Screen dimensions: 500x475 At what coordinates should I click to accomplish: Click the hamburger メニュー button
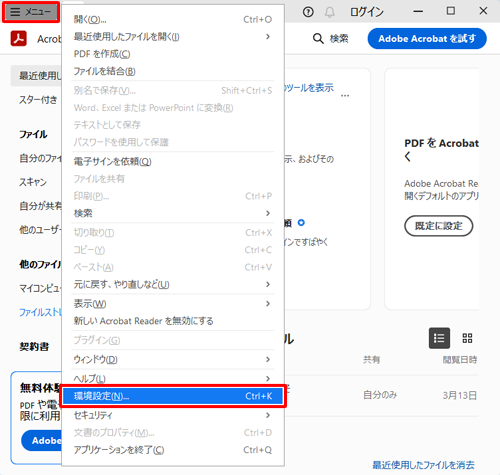pos(31,12)
